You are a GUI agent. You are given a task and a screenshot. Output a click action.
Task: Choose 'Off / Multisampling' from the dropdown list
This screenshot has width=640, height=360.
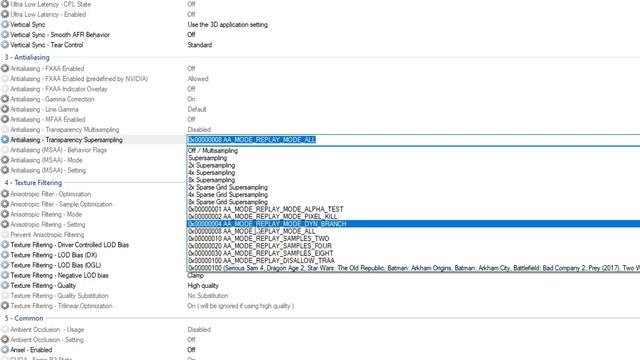(413, 151)
